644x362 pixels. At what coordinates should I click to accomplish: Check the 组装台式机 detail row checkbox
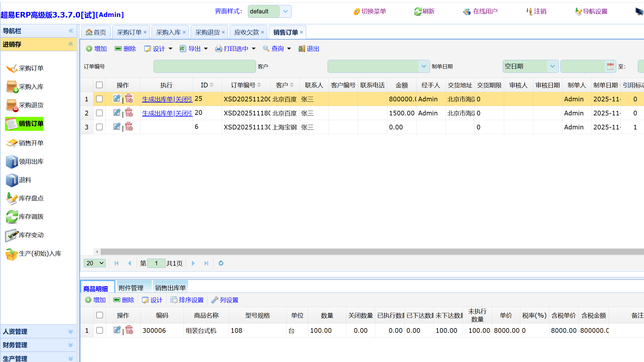click(100, 330)
